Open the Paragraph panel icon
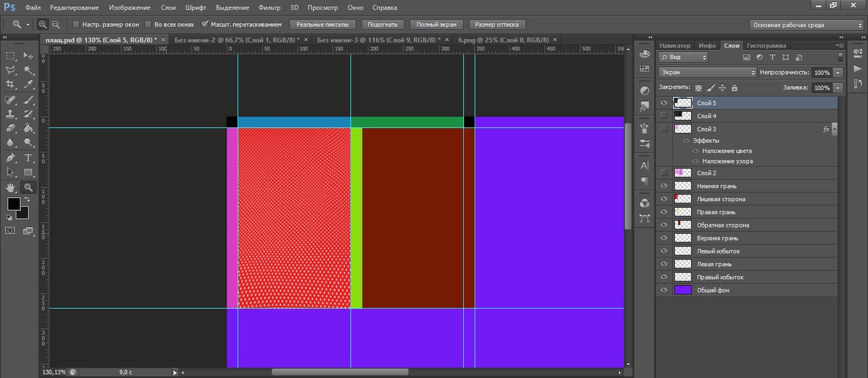868x378 pixels. [x=644, y=181]
